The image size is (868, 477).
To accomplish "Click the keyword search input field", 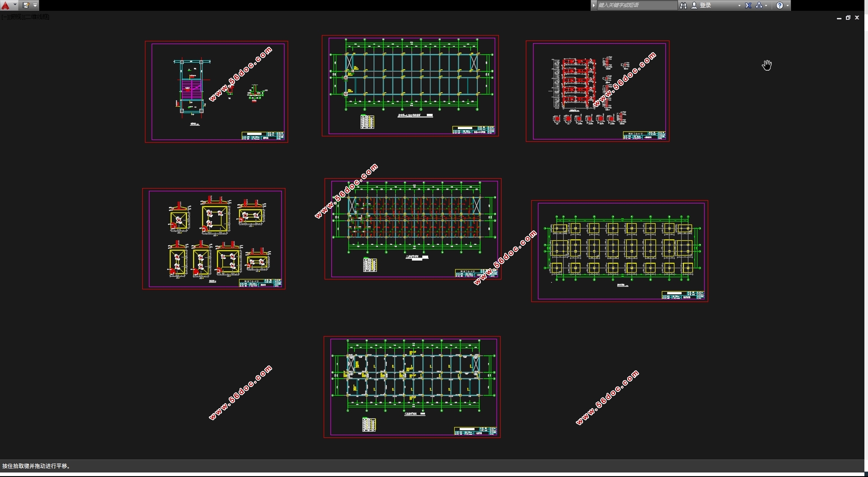I will pyautogui.click(x=636, y=5).
